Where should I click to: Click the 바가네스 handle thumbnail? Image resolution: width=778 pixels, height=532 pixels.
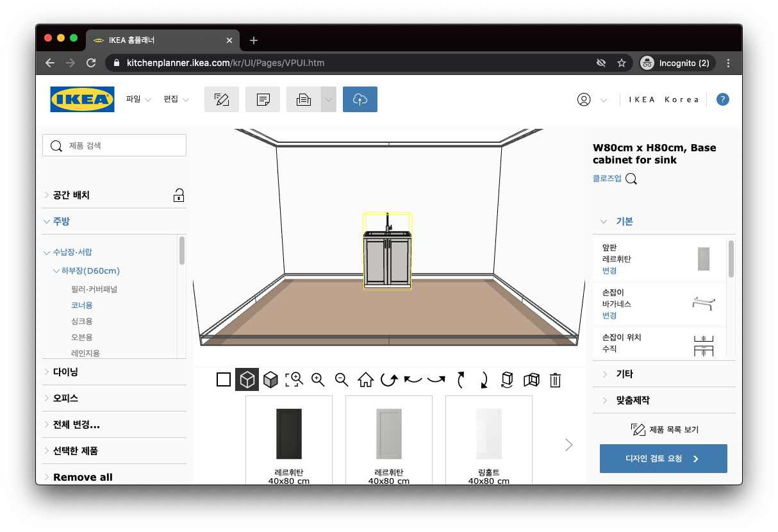click(x=704, y=304)
